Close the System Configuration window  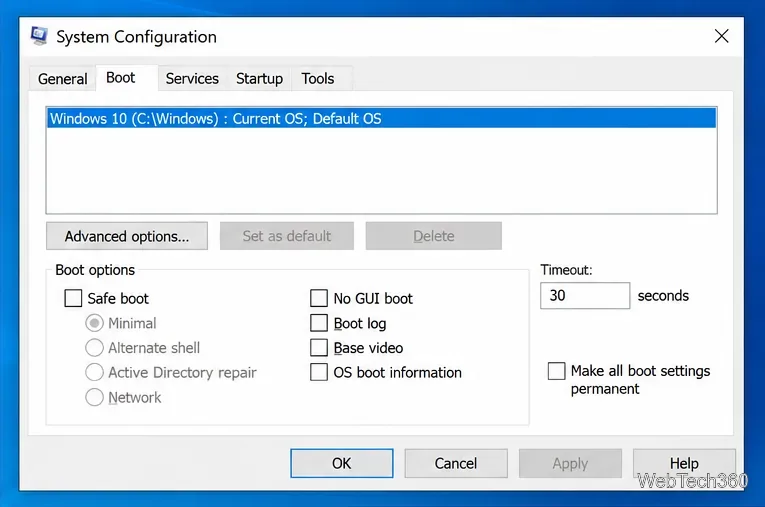[x=721, y=36]
